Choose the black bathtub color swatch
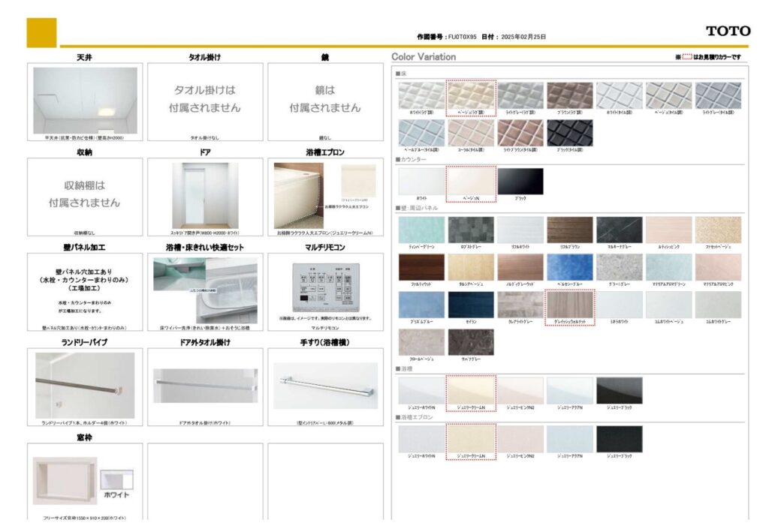Viewport: 769px width, 532px height. 619,391
